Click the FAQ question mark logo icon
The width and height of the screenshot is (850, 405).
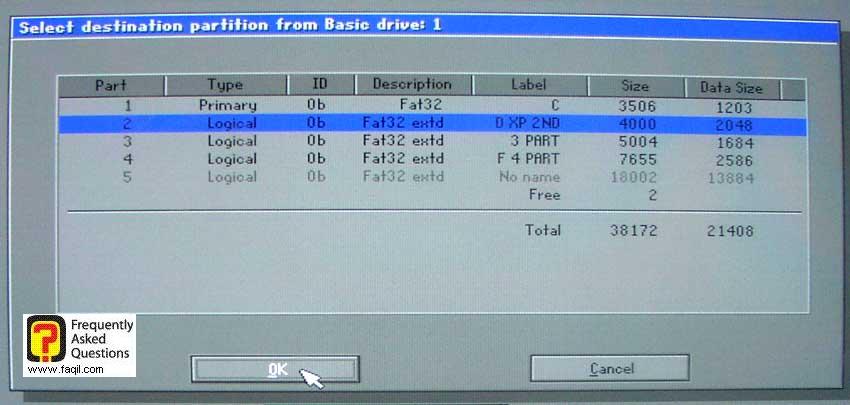[x=45, y=340]
